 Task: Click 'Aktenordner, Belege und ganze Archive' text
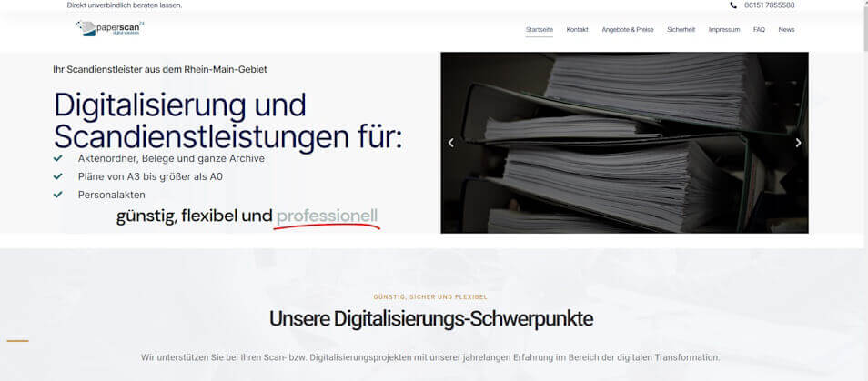[171, 159]
